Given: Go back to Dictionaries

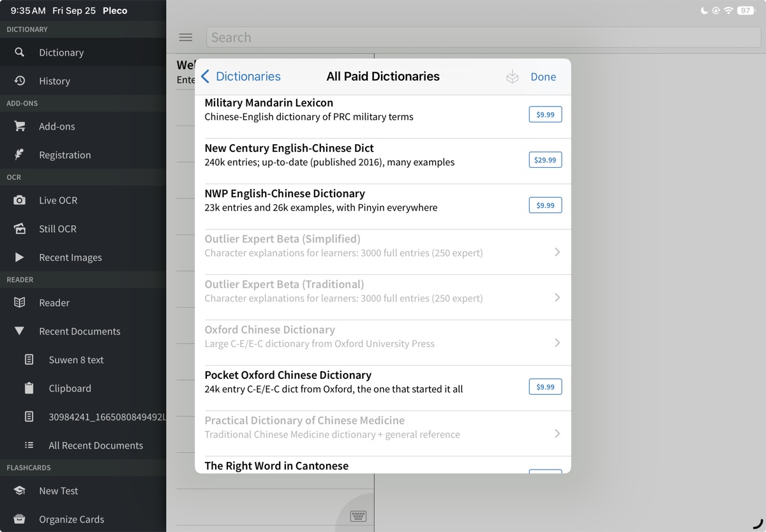Looking at the screenshot, I should point(241,77).
